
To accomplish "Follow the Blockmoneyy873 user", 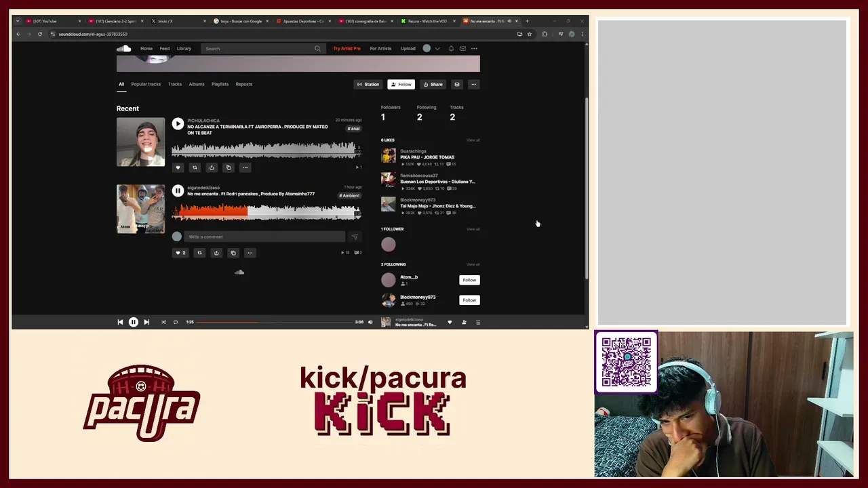I will point(469,300).
